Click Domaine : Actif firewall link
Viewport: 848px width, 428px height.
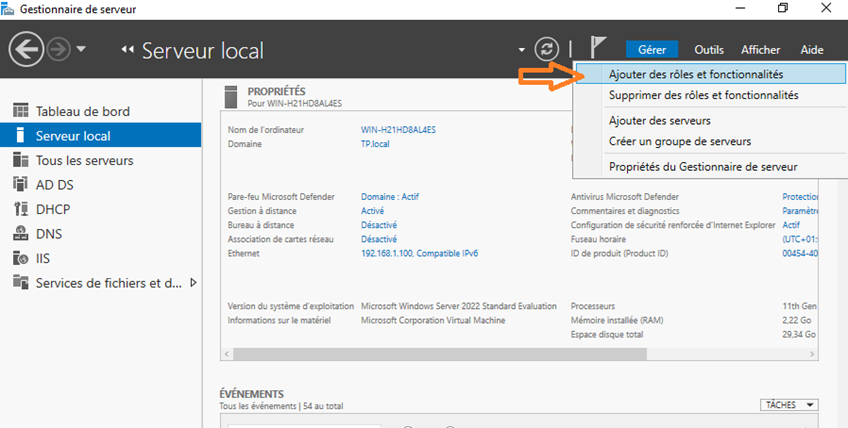click(x=390, y=197)
